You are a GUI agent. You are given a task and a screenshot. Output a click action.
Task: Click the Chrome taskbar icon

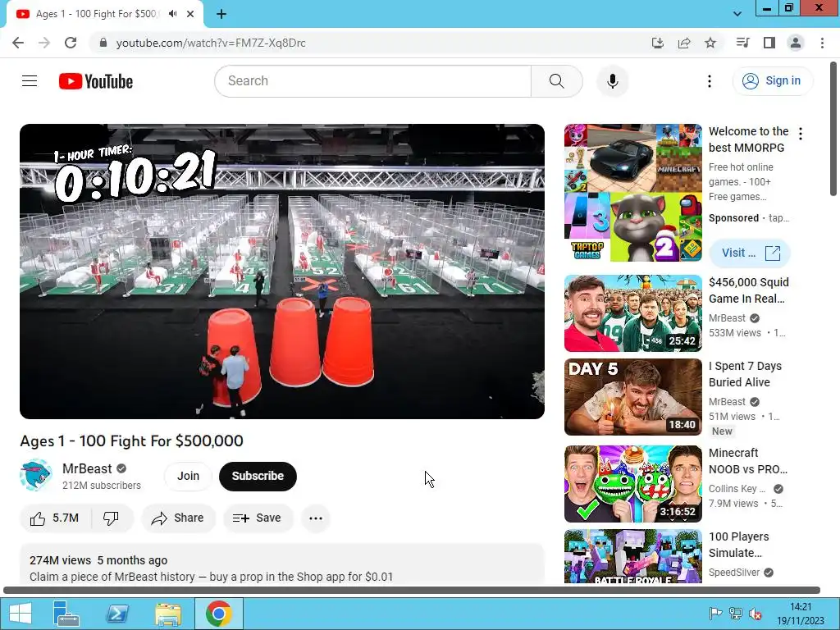point(218,614)
